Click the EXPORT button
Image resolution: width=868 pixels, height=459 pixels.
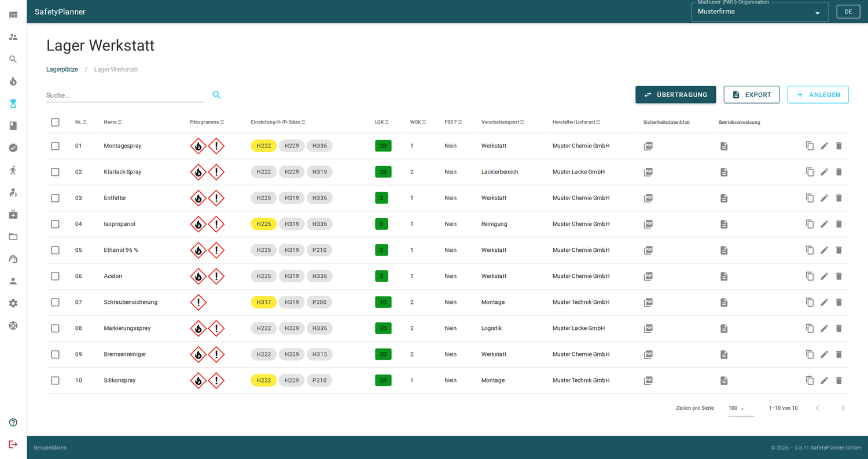pyautogui.click(x=752, y=95)
